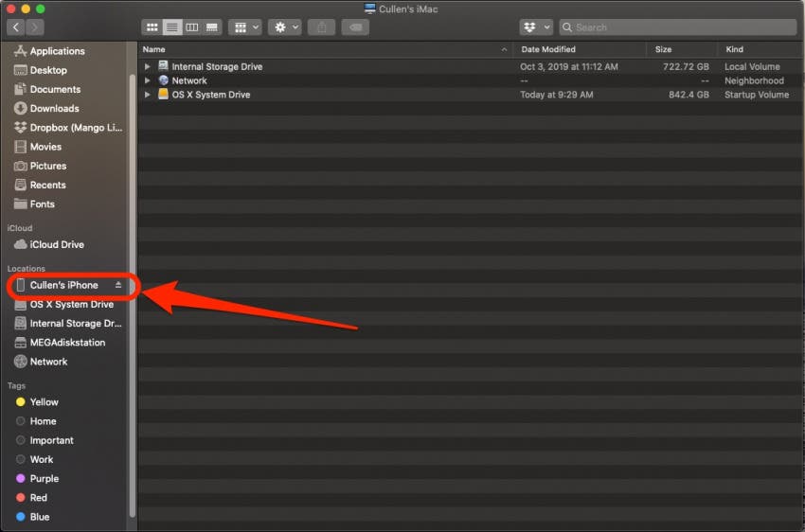Expand the OS X System Drive row
The width and height of the screenshot is (805, 532).
coord(148,95)
